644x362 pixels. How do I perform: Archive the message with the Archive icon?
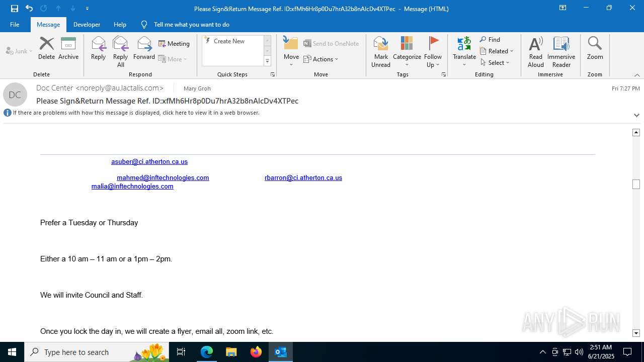[x=68, y=48]
